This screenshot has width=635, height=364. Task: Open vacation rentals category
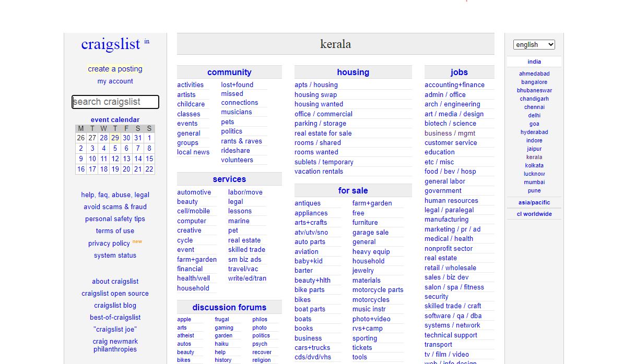pos(319,172)
